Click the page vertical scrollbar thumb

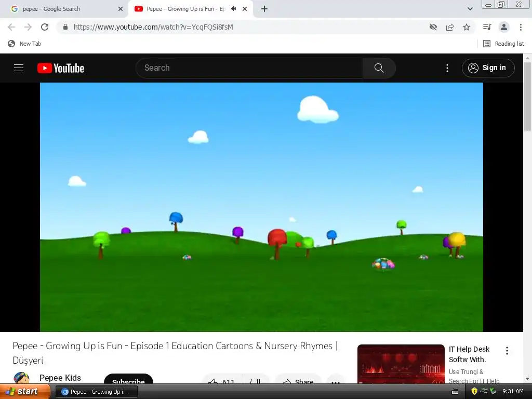pos(527,97)
